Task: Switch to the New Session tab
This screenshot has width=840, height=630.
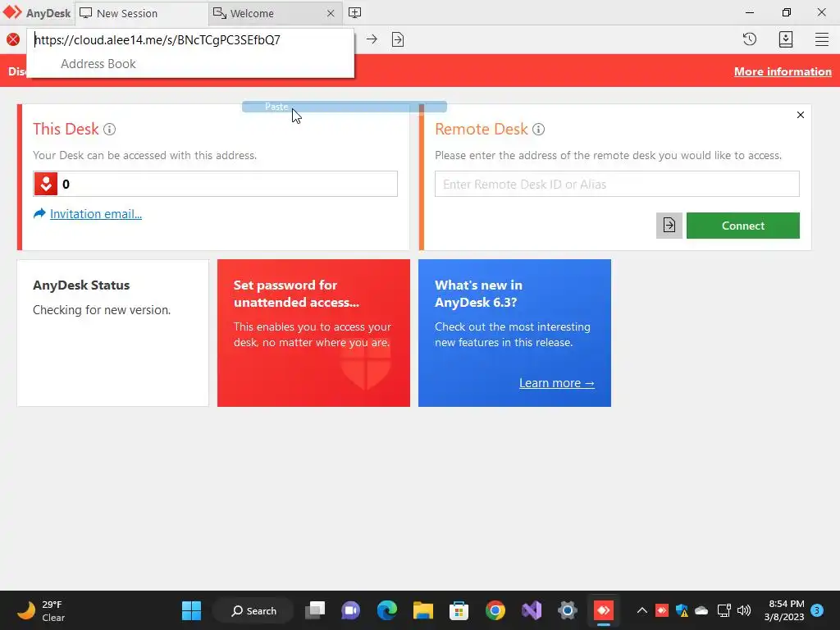Action: [141, 13]
